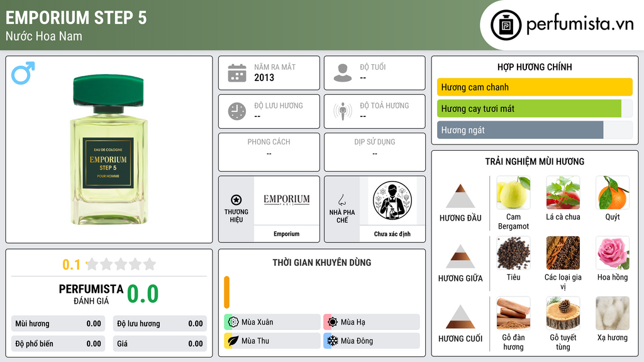Viewport: 644px width, 362px height.
Task: Click the male gender symbol icon
Action: (23, 73)
